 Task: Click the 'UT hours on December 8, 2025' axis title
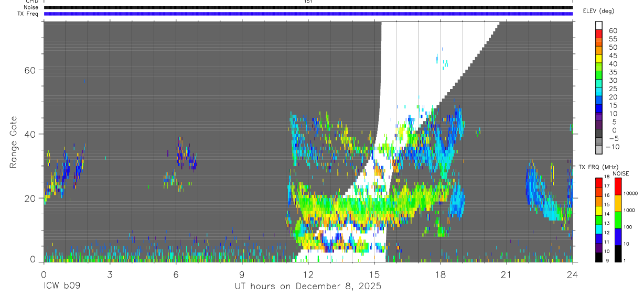308,287
